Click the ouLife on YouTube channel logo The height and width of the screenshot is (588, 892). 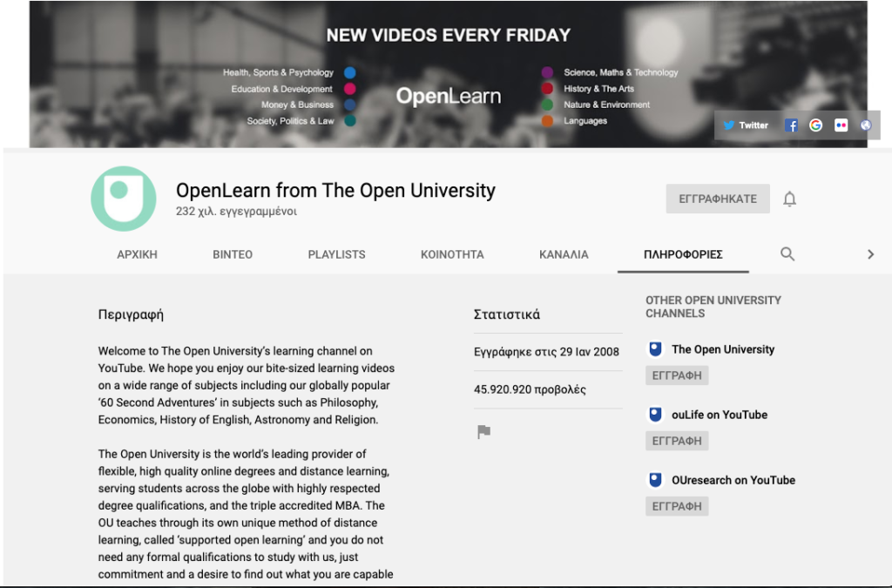[x=655, y=415]
